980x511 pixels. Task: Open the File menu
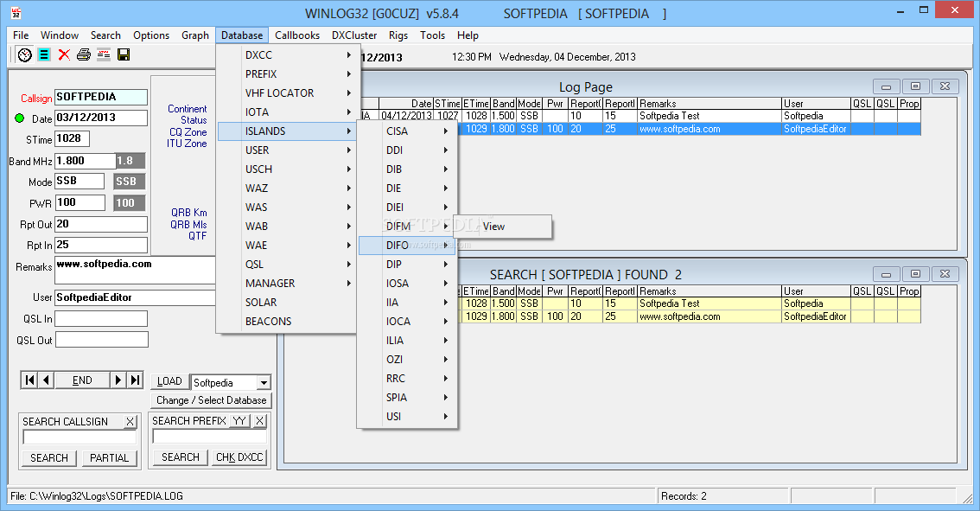pos(21,35)
